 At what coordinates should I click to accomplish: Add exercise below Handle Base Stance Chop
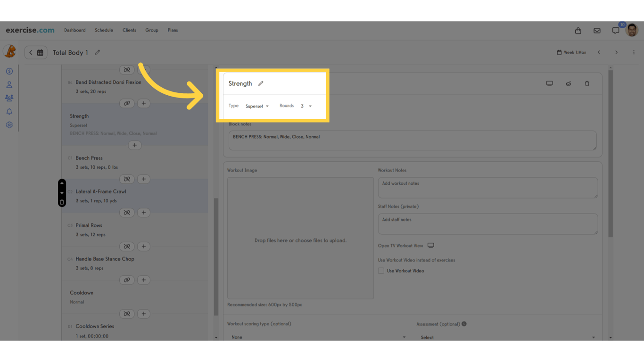(x=144, y=280)
